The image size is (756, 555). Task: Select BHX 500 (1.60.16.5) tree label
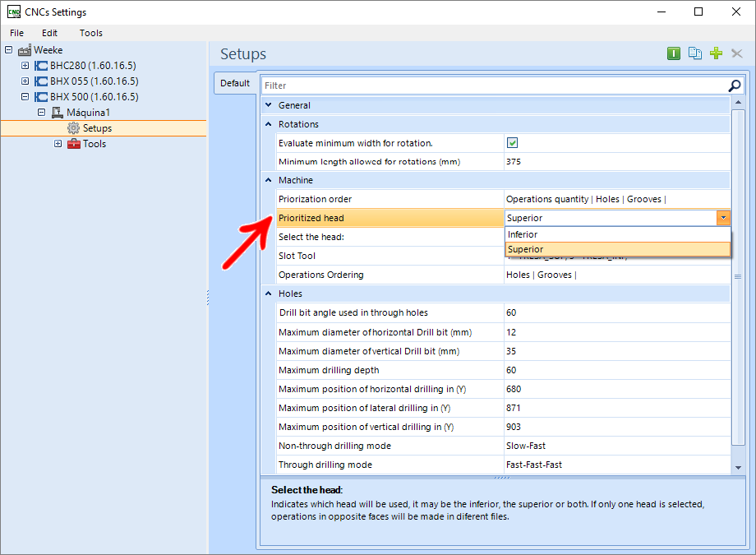click(x=94, y=96)
